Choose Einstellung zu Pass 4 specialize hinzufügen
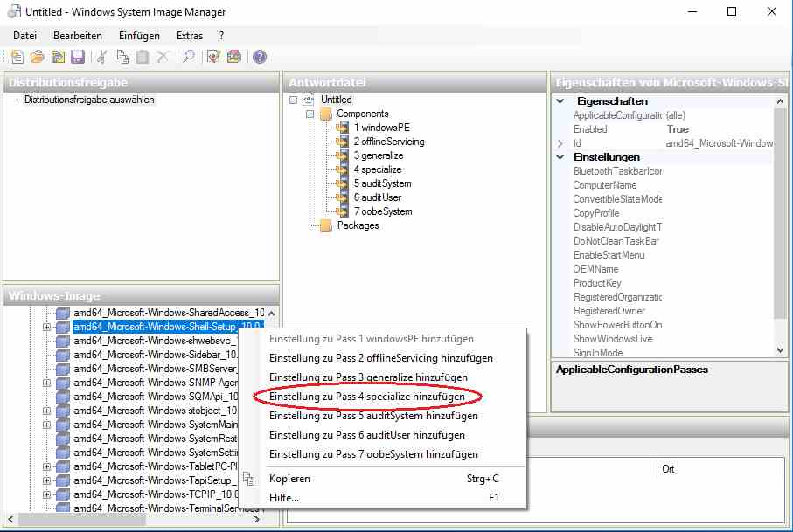The width and height of the screenshot is (793, 532). (366, 397)
